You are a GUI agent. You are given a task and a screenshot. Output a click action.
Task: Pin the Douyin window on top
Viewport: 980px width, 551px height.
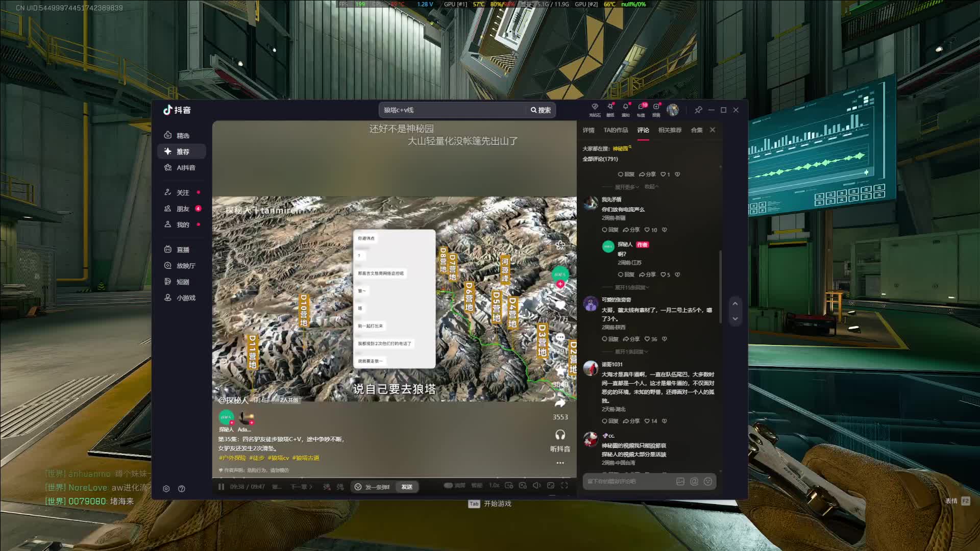pyautogui.click(x=698, y=110)
